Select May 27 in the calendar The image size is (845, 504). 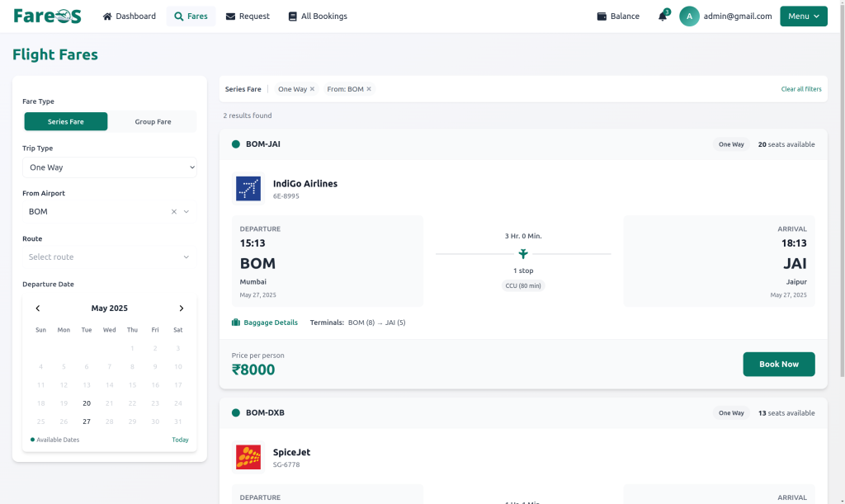(87, 422)
